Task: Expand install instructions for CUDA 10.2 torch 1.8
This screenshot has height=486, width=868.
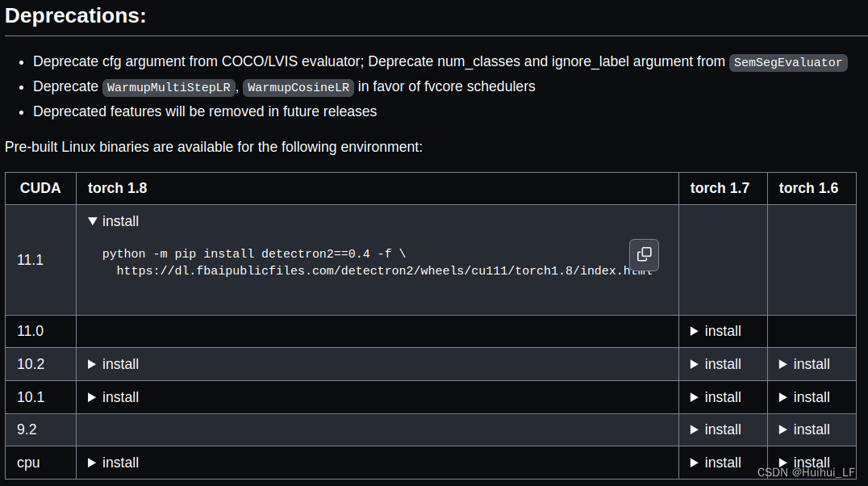Action: pos(113,364)
